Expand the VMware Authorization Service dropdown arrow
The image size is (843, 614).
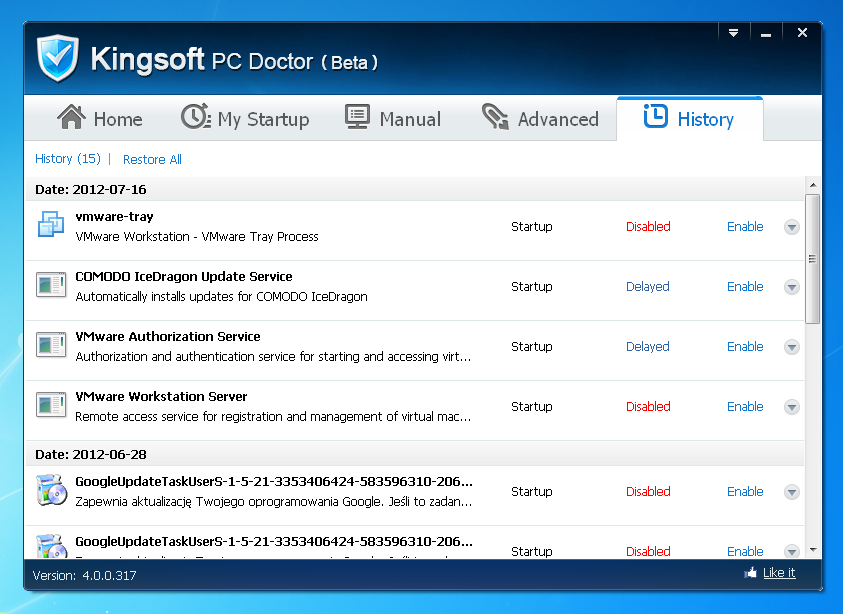pyautogui.click(x=791, y=347)
